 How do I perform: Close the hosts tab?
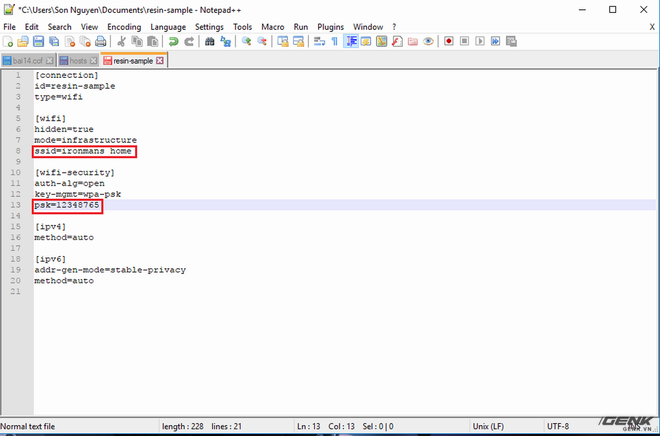(x=93, y=61)
